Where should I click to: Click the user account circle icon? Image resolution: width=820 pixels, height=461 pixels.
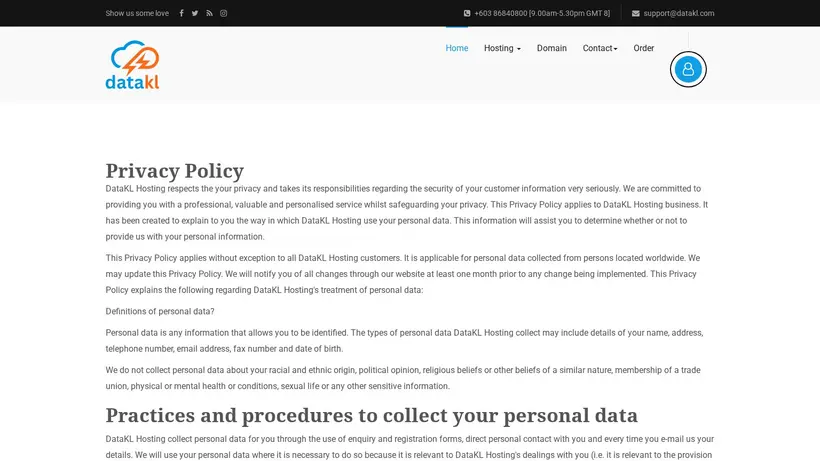[688, 69]
